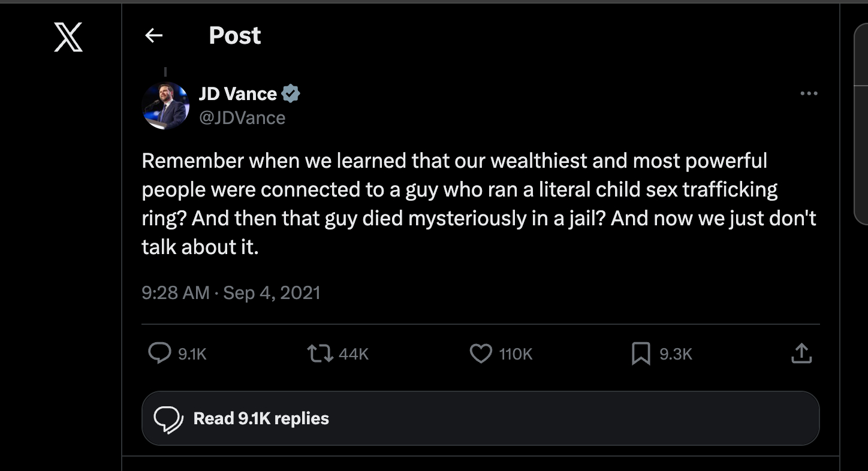Click the 110K likes count
The height and width of the screenshot is (471, 868).
tap(516, 354)
